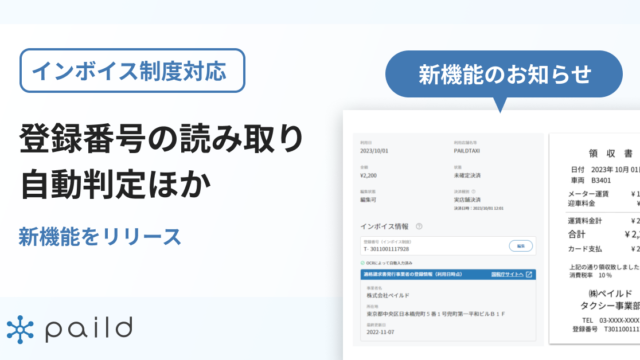Click the 新機能をリリース blue text
This screenshot has width=640, height=360.
(x=100, y=237)
